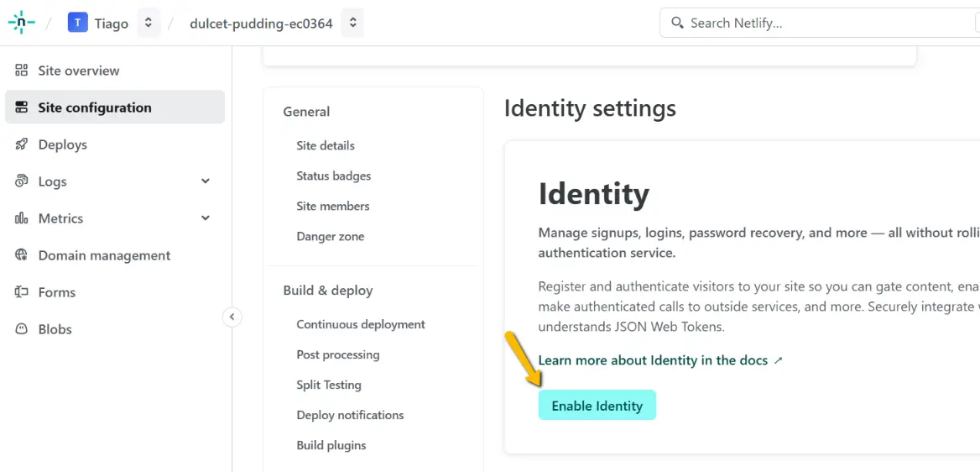This screenshot has height=472, width=980.
Task: Click the Tiago team avatar icon
Action: (77, 24)
